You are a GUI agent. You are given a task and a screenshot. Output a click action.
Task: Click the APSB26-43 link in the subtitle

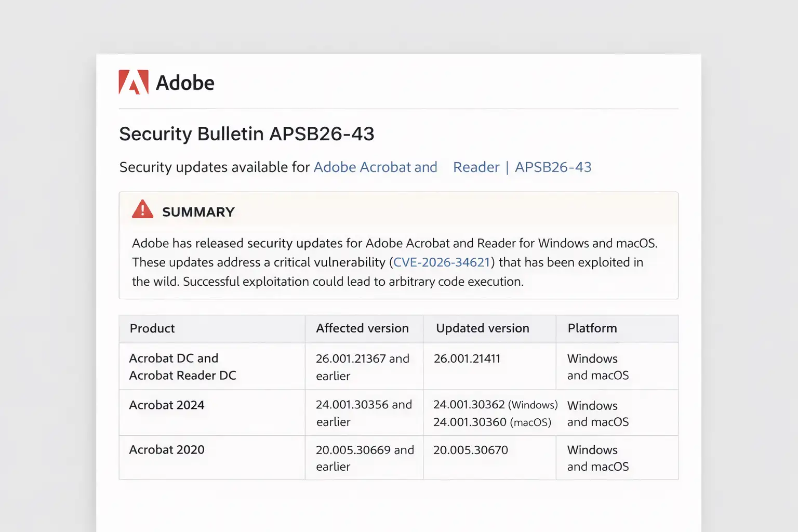[553, 167]
